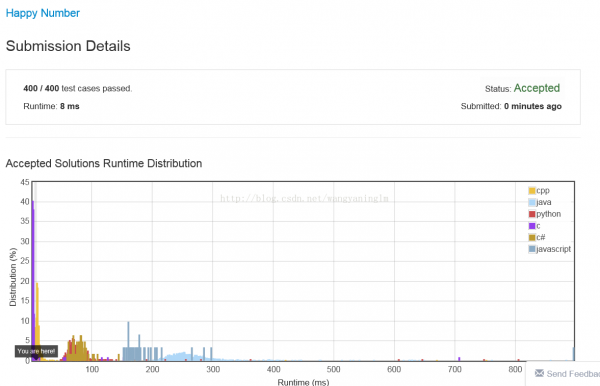Click the 'Submitted: 0 minutes ago' text

(x=511, y=106)
